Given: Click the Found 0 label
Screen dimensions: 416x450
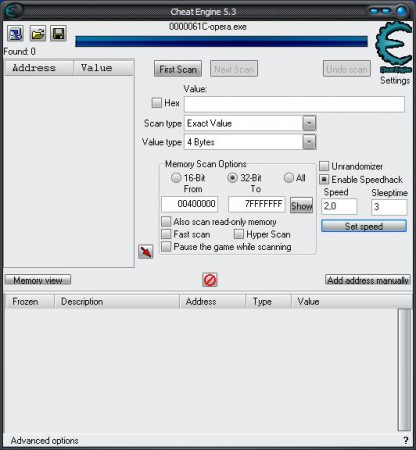Looking at the screenshot, I should [19, 52].
